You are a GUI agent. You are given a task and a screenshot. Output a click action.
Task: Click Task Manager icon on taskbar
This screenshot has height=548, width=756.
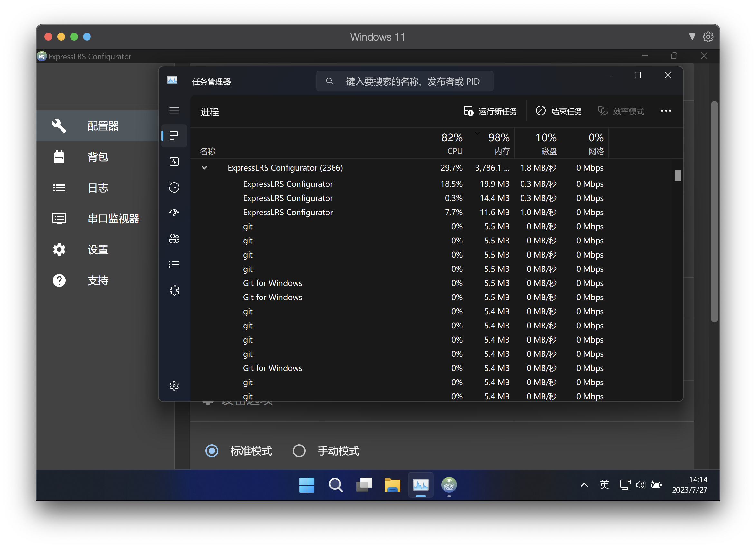[x=421, y=485]
